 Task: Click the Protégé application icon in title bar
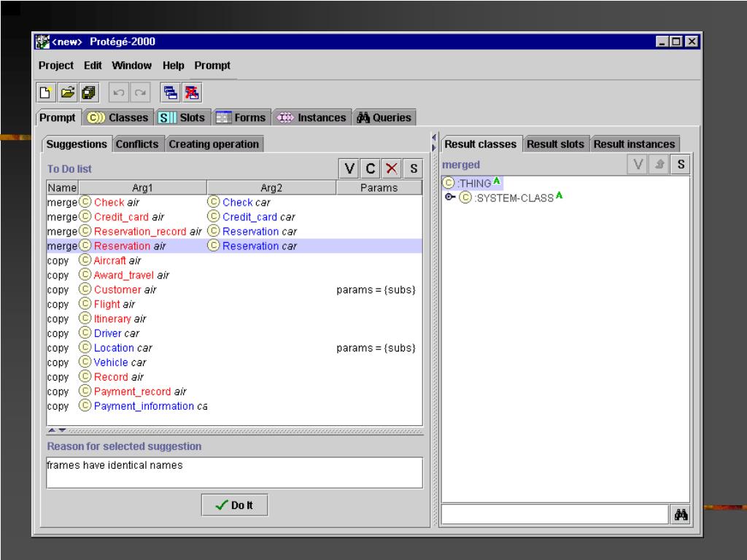42,42
